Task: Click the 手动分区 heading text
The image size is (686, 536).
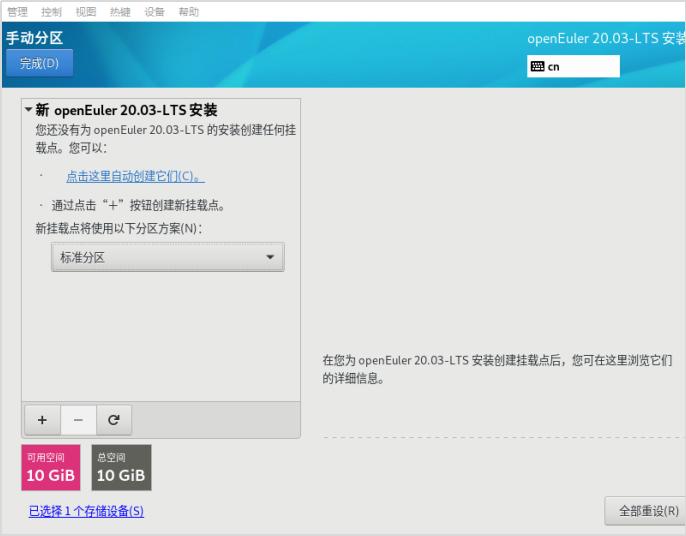Action: pos(35,38)
